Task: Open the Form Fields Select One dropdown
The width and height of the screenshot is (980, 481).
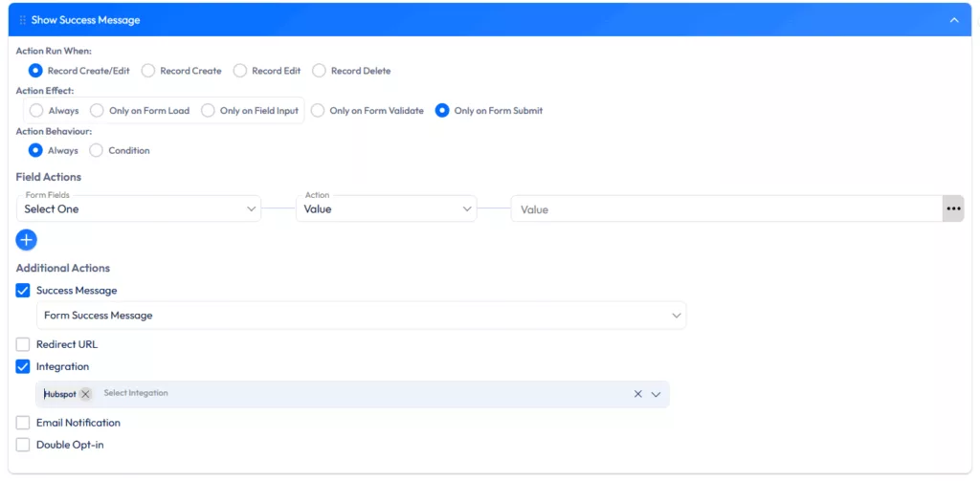Action: (139, 208)
